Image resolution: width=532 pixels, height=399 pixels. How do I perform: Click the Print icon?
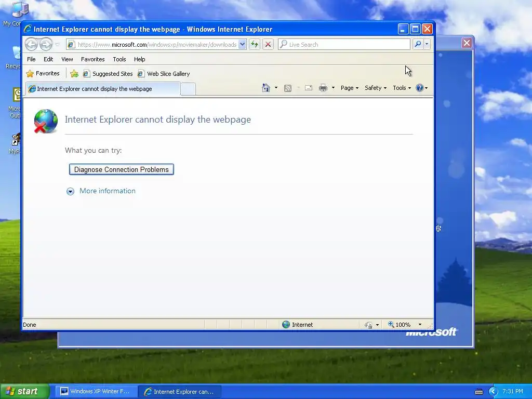tap(323, 88)
